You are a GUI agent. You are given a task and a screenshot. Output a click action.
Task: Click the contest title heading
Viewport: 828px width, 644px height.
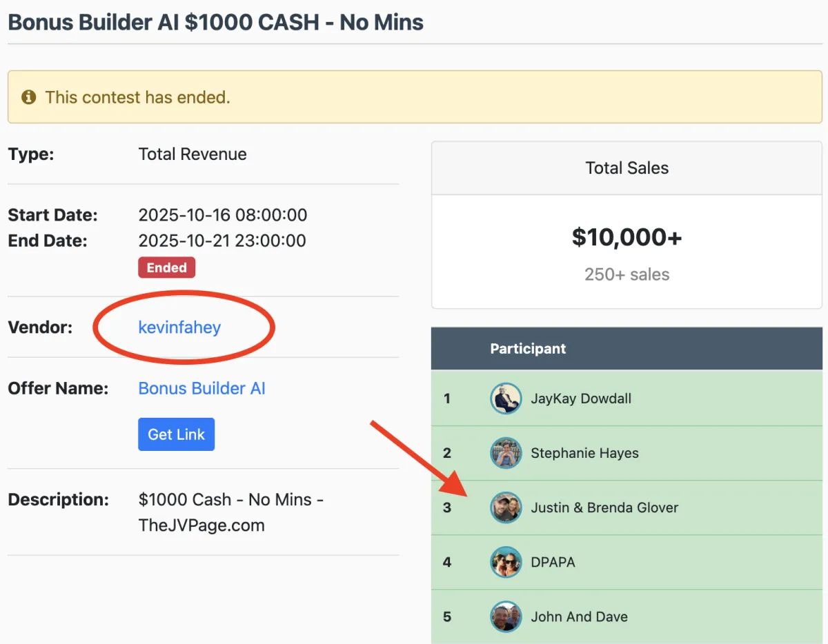[216, 22]
